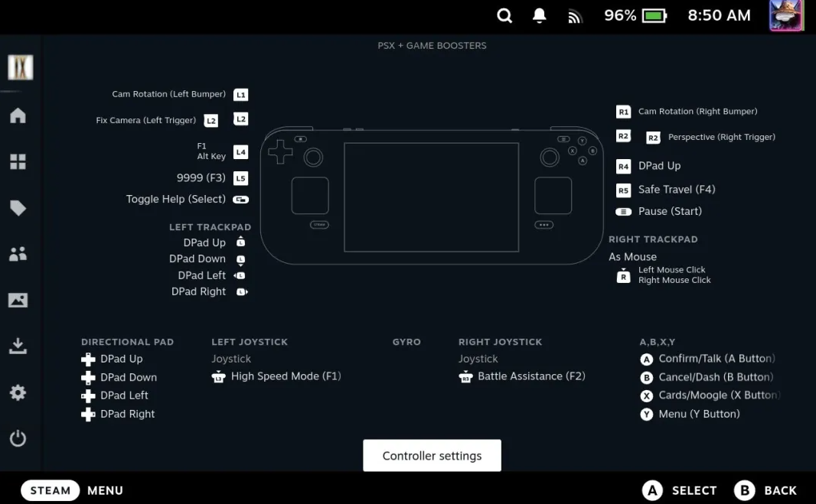Click Cam Rotation (Right Bumper) binding
Image resolution: width=816 pixels, height=504 pixels.
click(x=698, y=112)
